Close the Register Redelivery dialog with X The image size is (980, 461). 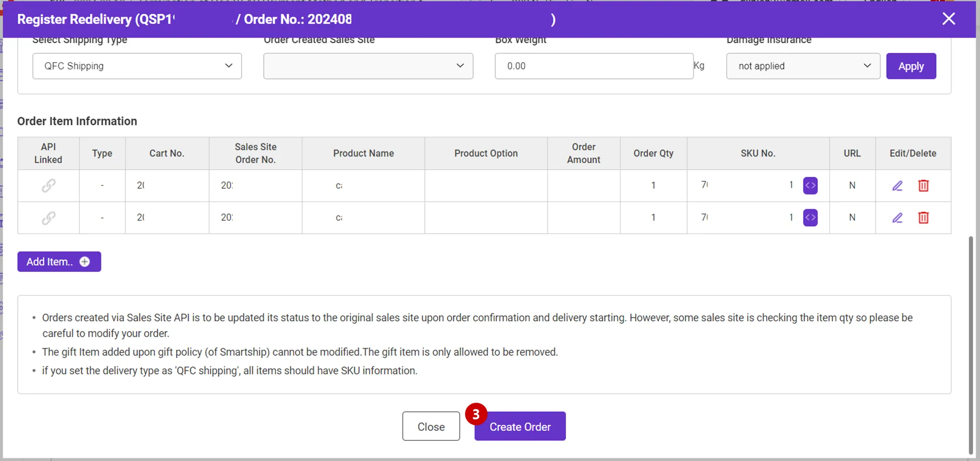point(949,19)
